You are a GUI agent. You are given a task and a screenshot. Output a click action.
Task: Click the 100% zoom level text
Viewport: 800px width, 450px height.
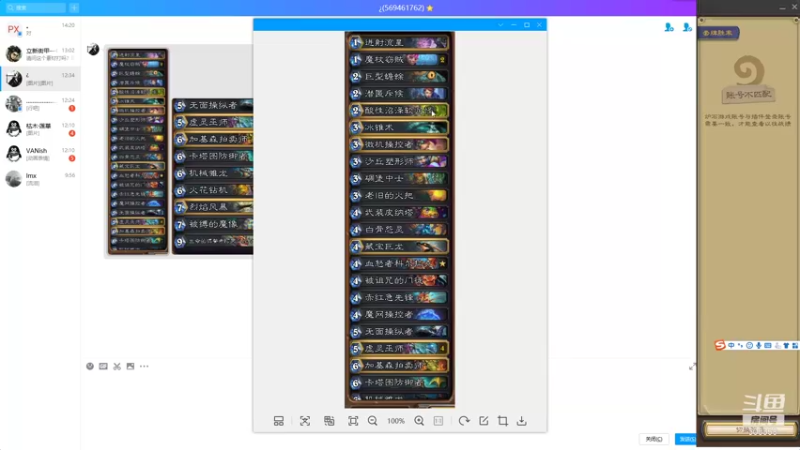395,421
